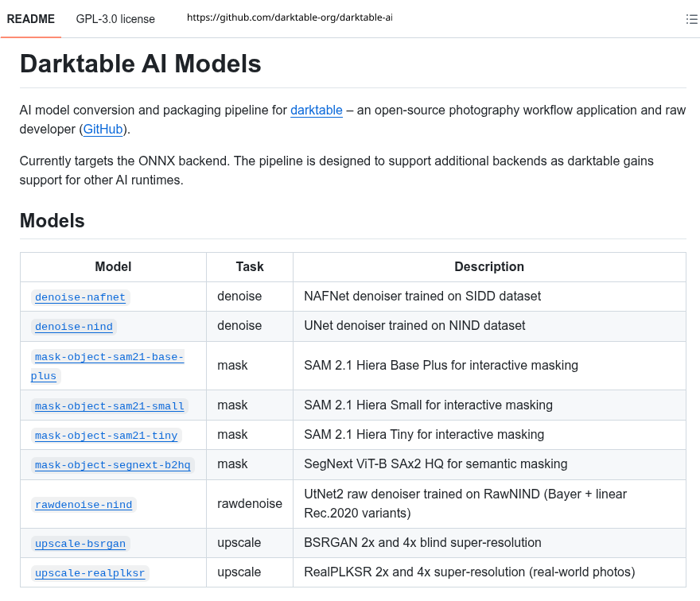This screenshot has height=601, width=700.
Task: Click "BSRGAN 2x and 4x" description cell
Action: 489,543
